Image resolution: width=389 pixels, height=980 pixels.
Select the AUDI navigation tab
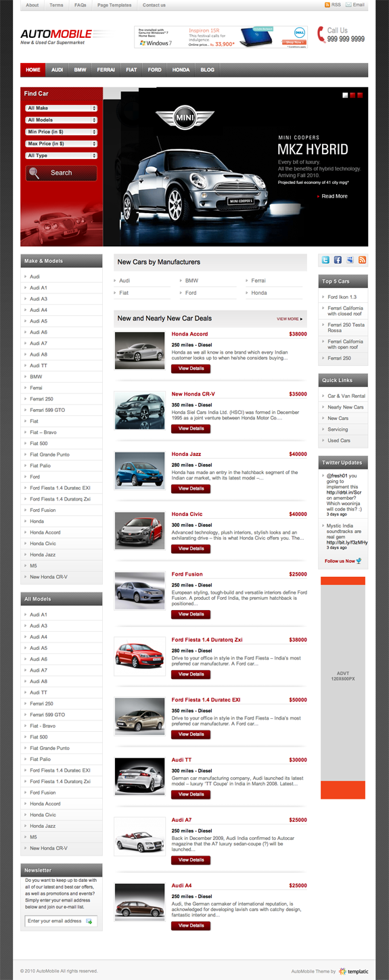click(58, 70)
